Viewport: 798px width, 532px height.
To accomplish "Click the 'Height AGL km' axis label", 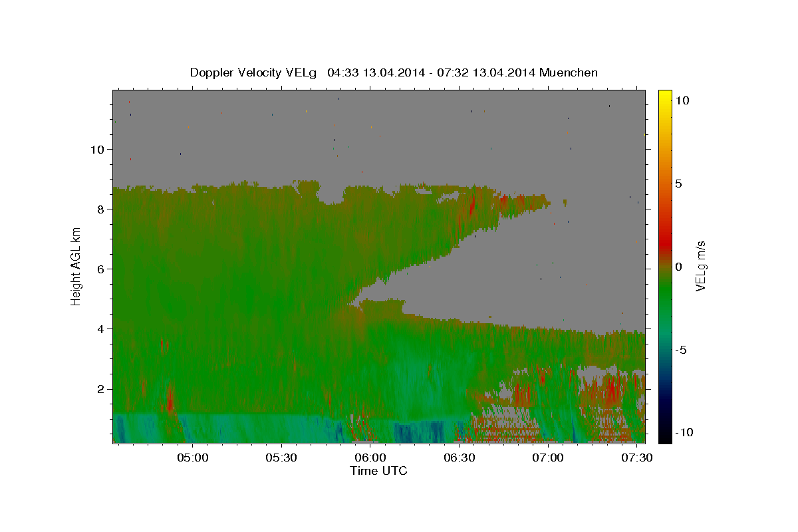I will click(76, 266).
